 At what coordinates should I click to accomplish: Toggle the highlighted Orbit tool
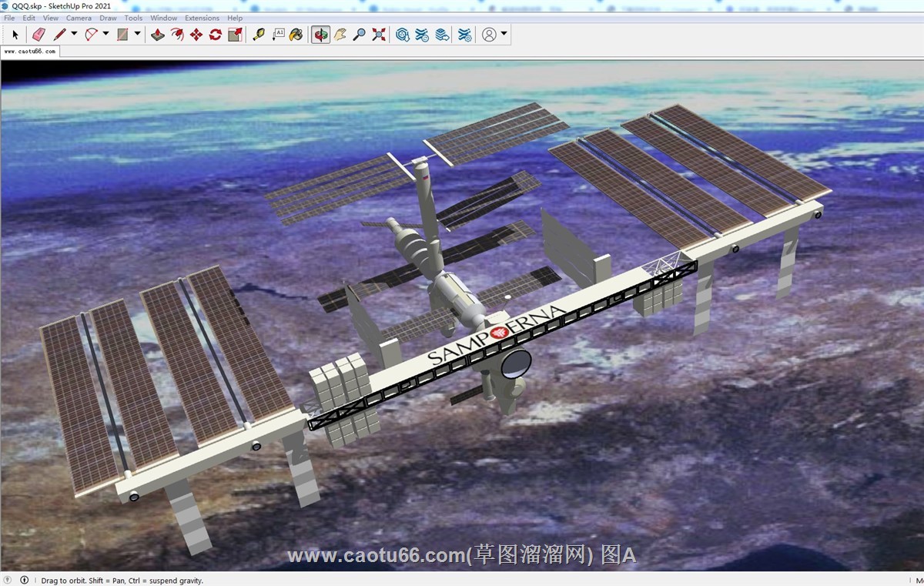pos(320,35)
